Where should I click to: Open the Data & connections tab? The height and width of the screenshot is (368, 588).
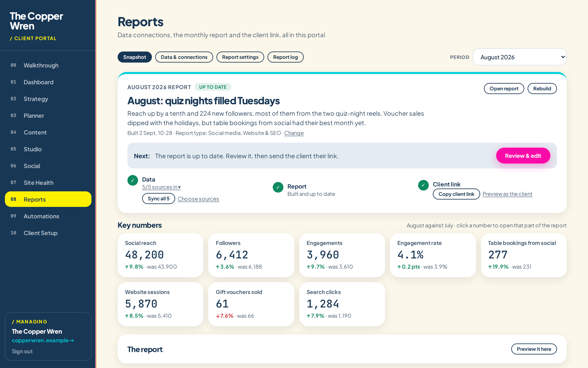pyautogui.click(x=184, y=57)
